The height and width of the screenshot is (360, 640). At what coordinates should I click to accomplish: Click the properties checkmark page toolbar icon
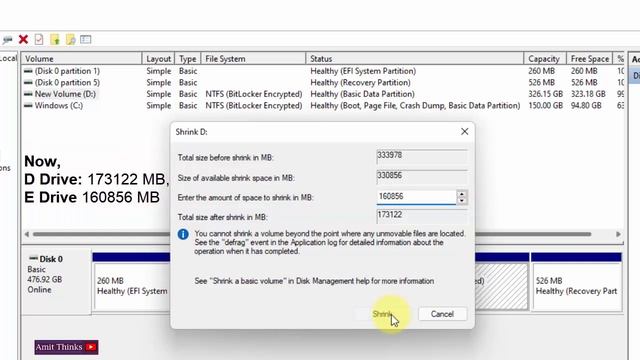point(39,40)
